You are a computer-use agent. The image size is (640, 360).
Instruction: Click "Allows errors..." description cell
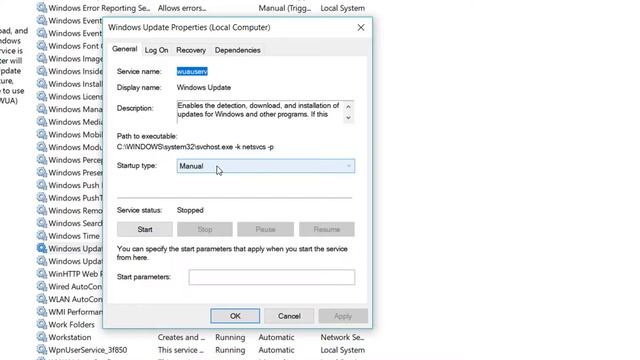(182, 8)
